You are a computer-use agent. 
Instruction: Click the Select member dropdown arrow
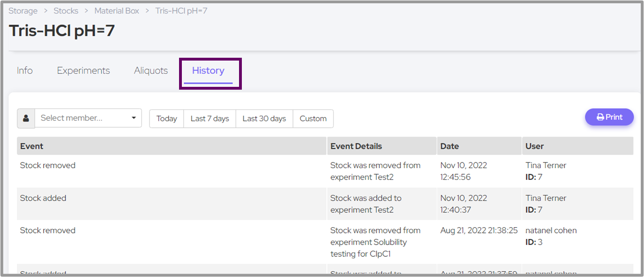(134, 118)
